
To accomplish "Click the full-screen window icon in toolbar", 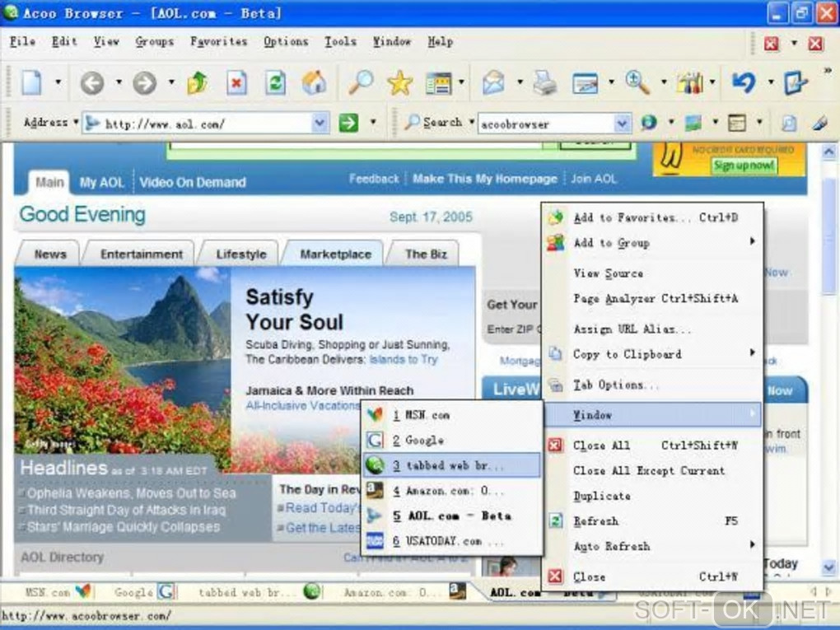I will [x=585, y=83].
